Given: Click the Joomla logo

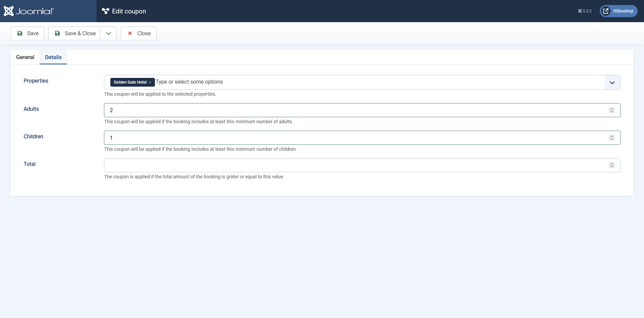Looking at the screenshot, I should 29,11.
